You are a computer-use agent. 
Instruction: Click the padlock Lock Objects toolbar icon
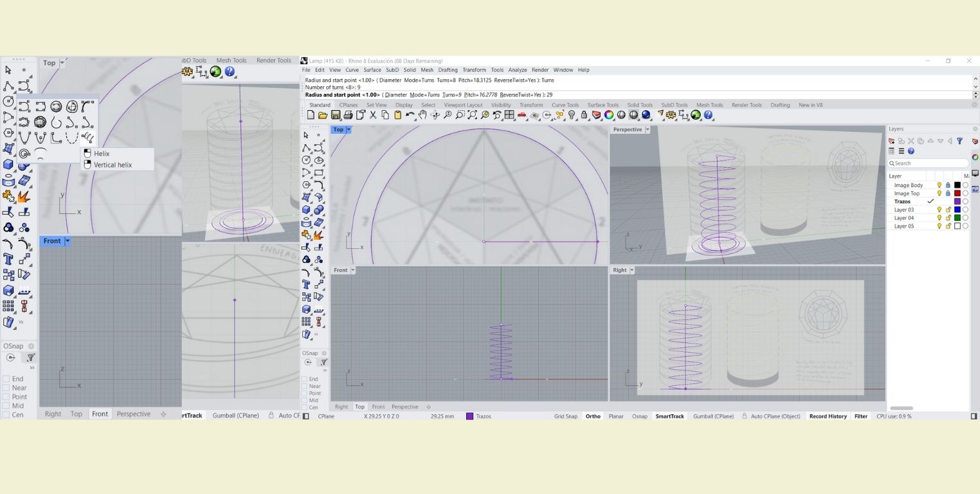[584, 115]
